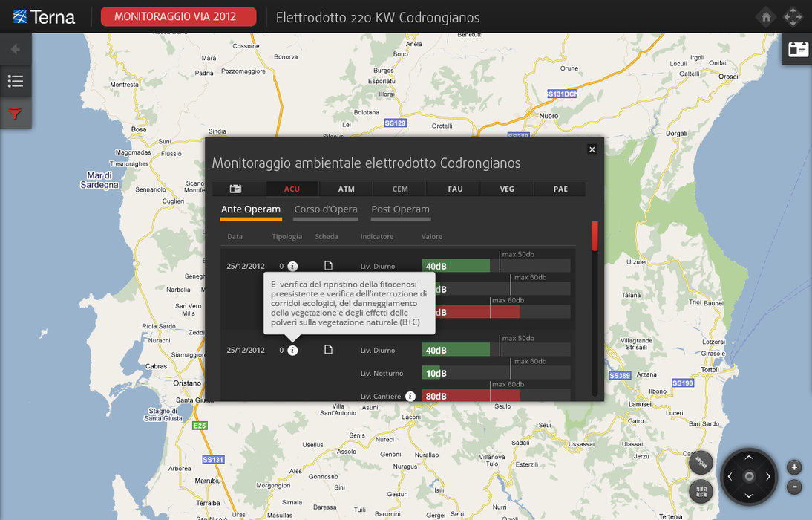This screenshot has height=520, width=812.
Task: Switch map to satellite view
Action: tap(701, 462)
